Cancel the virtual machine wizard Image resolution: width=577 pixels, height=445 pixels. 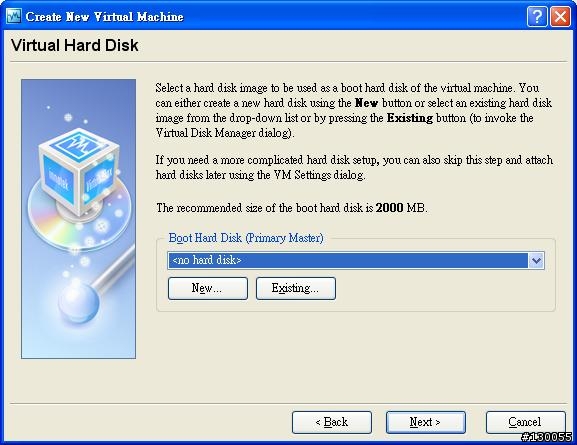pyautogui.click(x=525, y=422)
